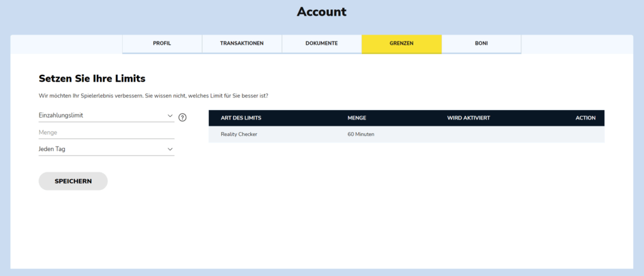Image resolution: width=644 pixels, height=276 pixels.
Task: Select the GRENZEN tab
Action: (x=402, y=43)
